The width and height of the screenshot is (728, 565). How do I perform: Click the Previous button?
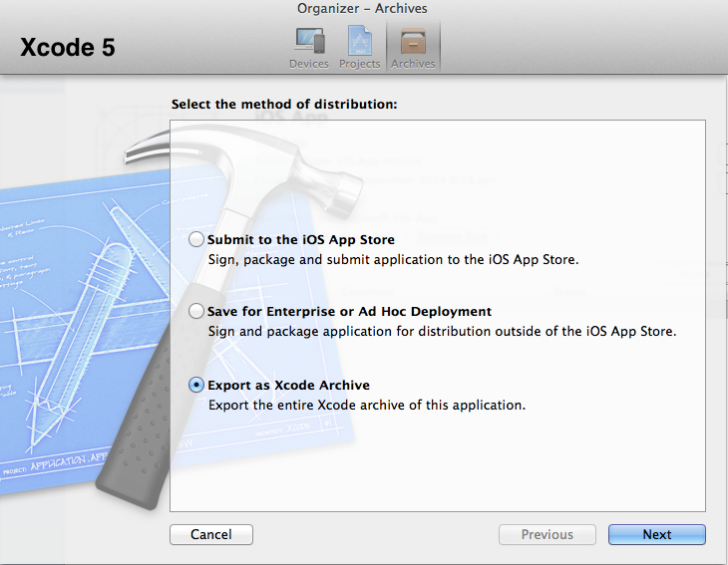(x=547, y=534)
